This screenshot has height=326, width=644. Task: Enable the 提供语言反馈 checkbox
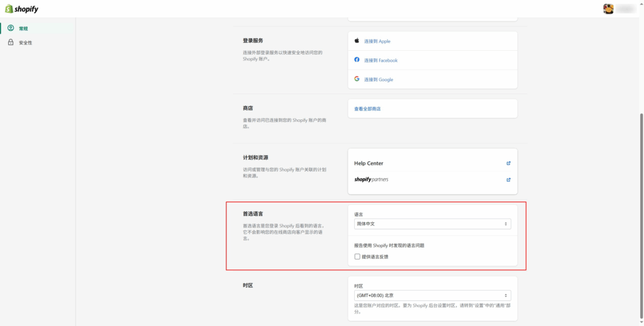(357, 256)
